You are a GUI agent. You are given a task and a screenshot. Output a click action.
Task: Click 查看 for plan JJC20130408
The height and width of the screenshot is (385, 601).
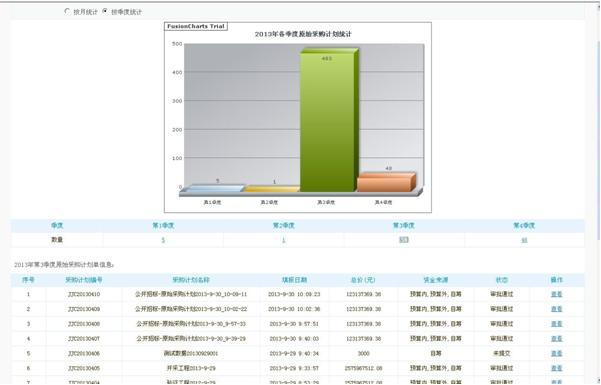[556, 324]
